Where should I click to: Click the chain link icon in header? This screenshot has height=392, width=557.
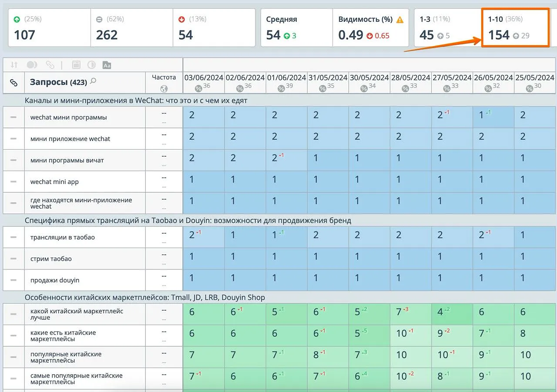point(14,83)
